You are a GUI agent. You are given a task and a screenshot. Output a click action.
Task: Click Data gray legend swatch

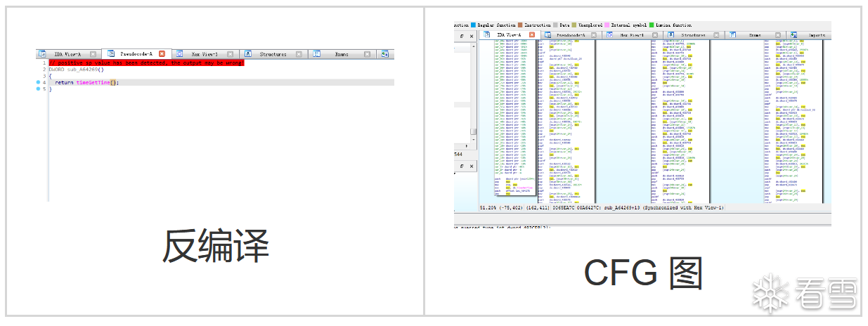coord(555,25)
